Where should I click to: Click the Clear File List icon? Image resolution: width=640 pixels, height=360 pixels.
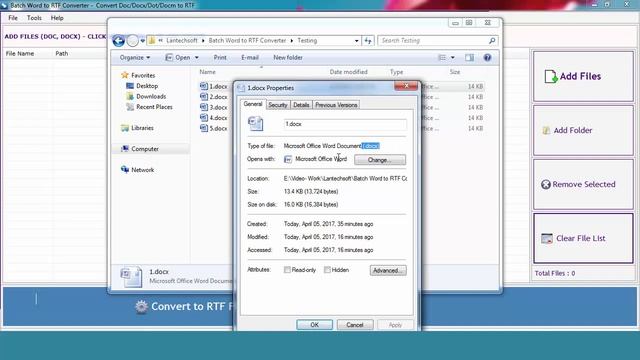pyautogui.click(x=547, y=238)
